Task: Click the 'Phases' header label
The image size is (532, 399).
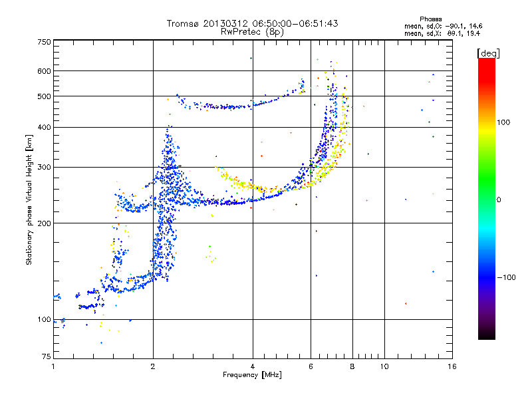Action: pos(430,19)
